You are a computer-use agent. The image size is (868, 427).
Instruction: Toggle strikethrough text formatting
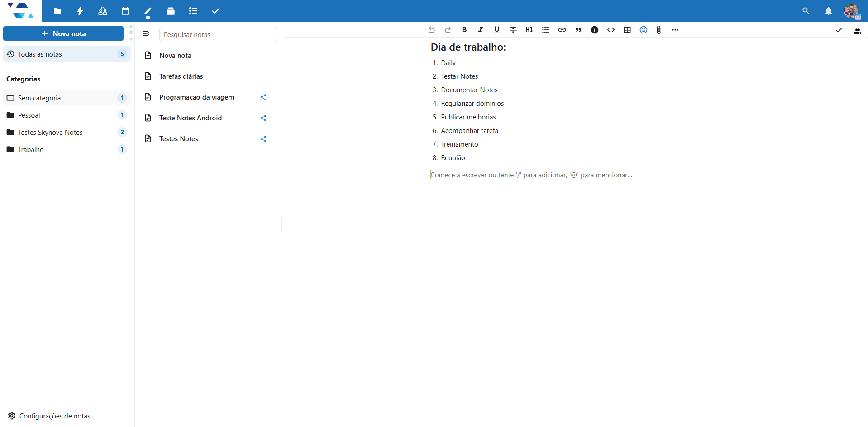tap(513, 30)
